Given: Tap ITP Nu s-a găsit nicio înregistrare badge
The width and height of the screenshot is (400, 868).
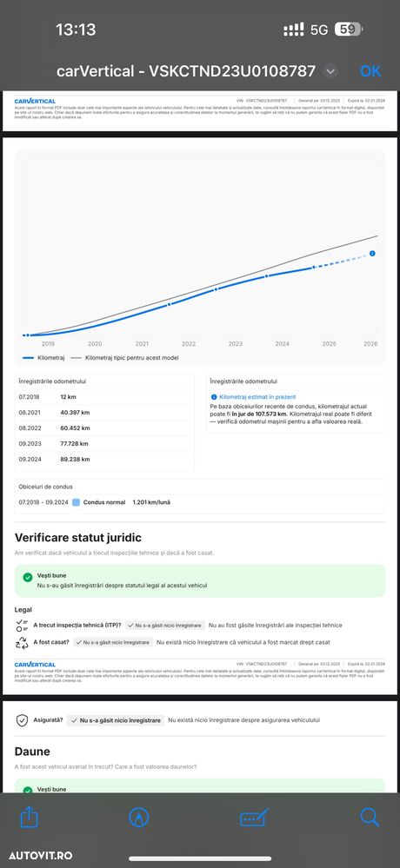Looking at the screenshot, I should click(165, 625).
